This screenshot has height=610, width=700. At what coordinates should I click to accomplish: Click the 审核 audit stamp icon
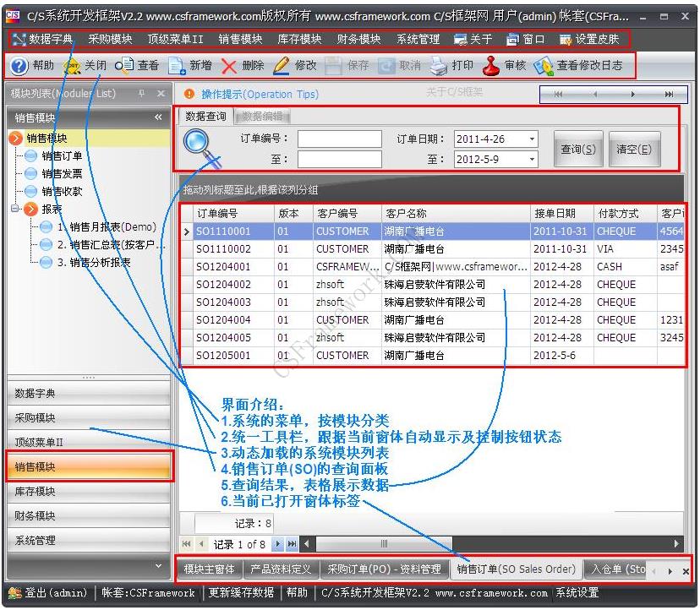coord(490,68)
